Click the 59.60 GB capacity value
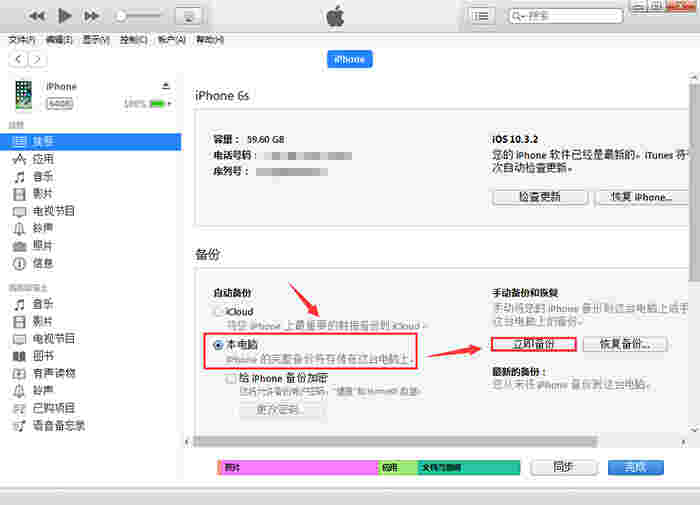This screenshot has width=700, height=505. [266, 139]
